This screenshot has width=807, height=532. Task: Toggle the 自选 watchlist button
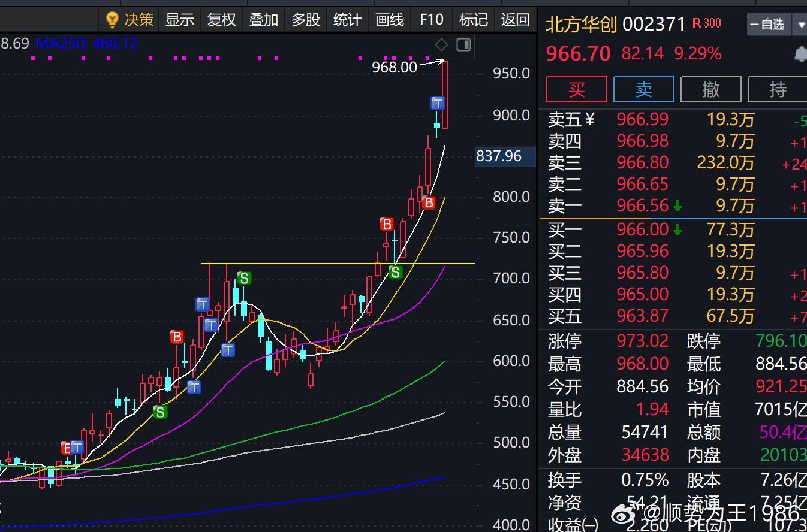point(769,25)
